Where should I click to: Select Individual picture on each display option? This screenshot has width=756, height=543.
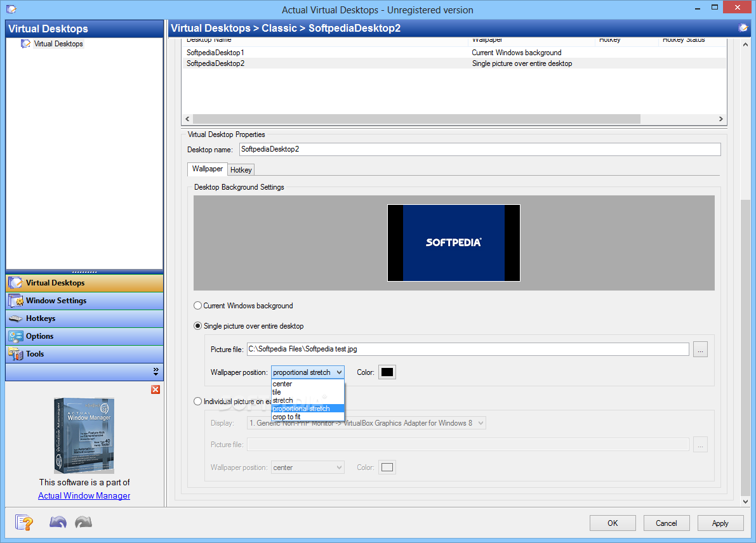197,402
